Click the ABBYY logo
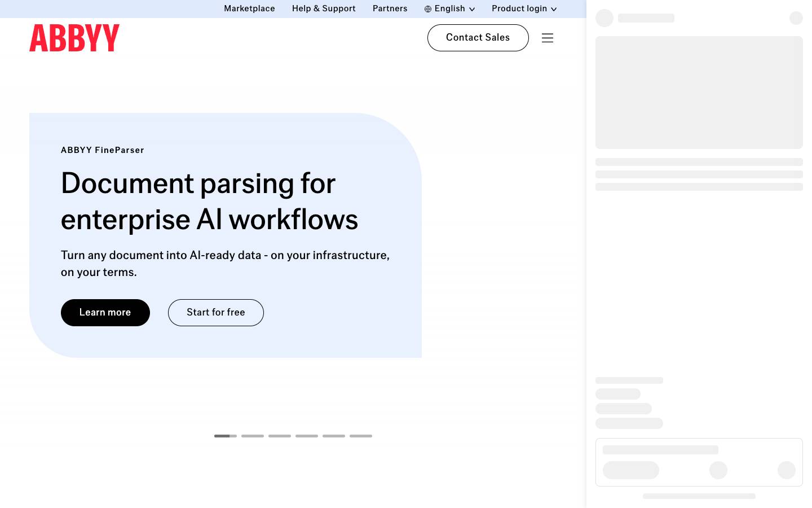Image resolution: width=812 pixels, height=508 pixels. click(74, 38)
